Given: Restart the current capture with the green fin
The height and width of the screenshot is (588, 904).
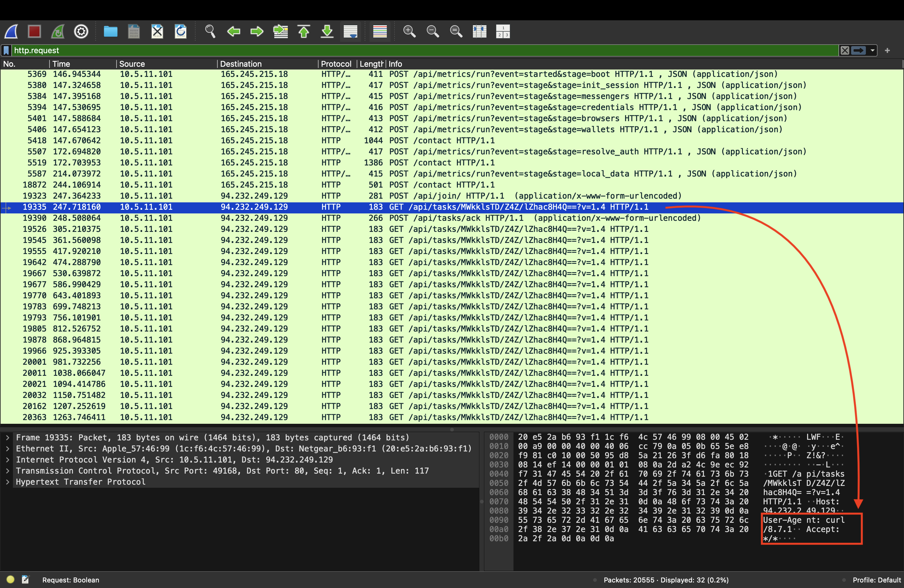Looking at the screenshot, I should [x=58, y=32].
